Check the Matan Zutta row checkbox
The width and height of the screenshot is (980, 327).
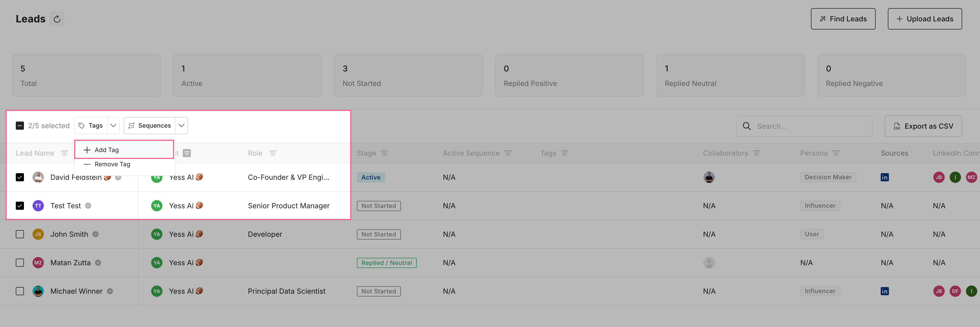(x=20, y=263)
